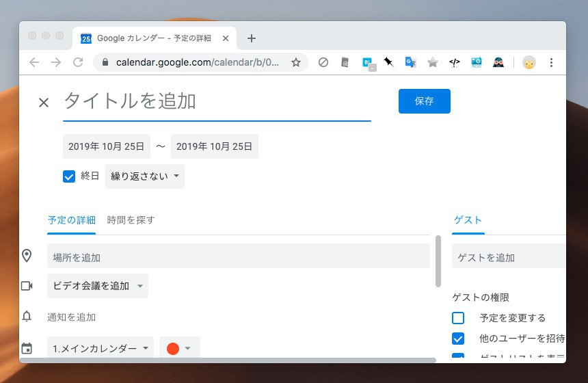Switch to the 時間を探す tab
This screenshot has height=383, width=588.
[131, 220]
